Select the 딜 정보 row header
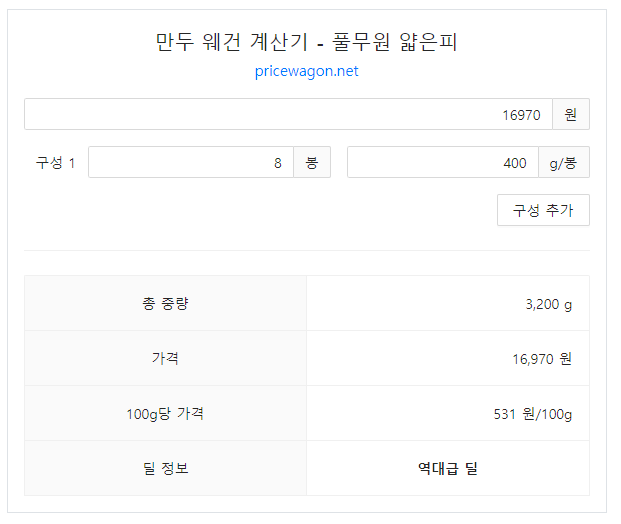The height and width of the screenshot is (524, 621). (x=165, y=469)
